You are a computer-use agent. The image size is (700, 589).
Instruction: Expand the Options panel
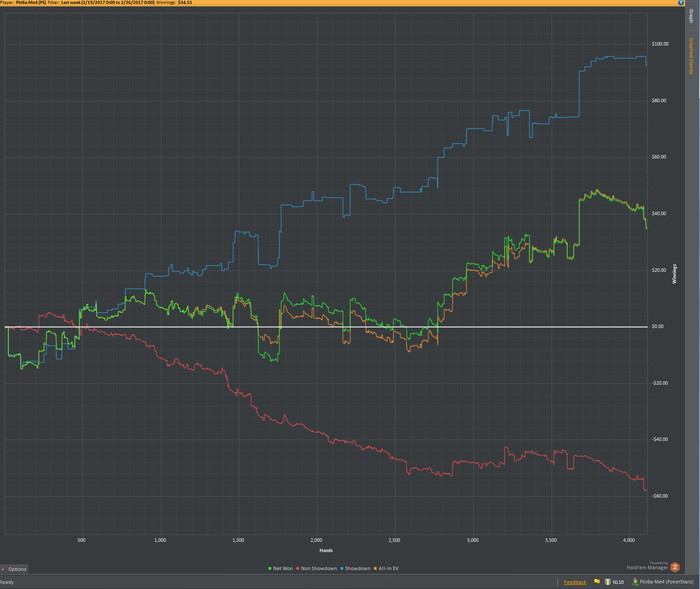[x=14, y=569]
